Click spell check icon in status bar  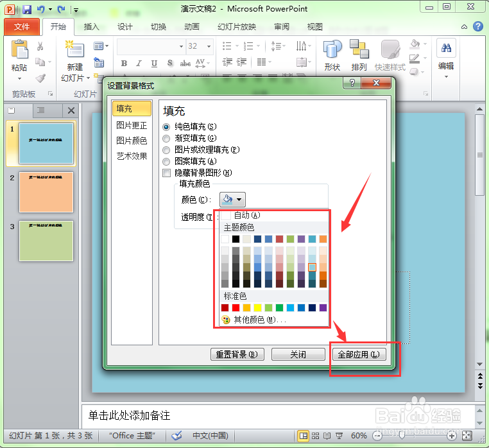click(177, 436)
